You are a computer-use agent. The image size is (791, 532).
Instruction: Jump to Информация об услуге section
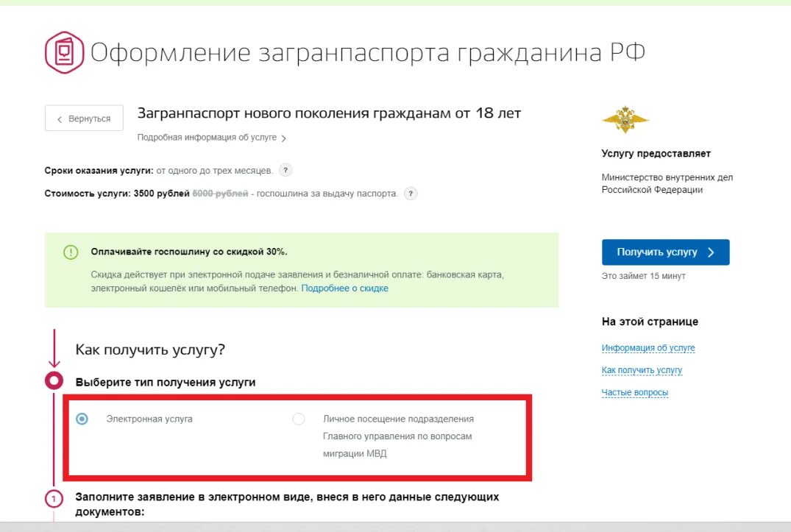(648, 348)
